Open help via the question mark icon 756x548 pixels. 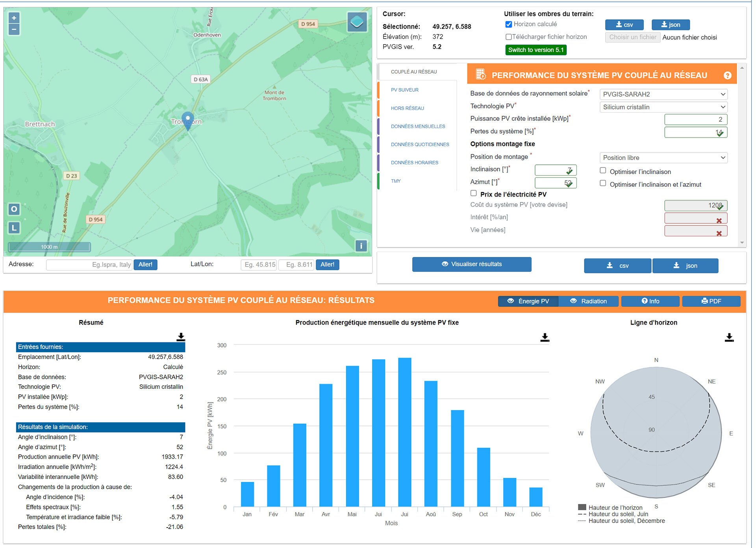click(727, 75)
